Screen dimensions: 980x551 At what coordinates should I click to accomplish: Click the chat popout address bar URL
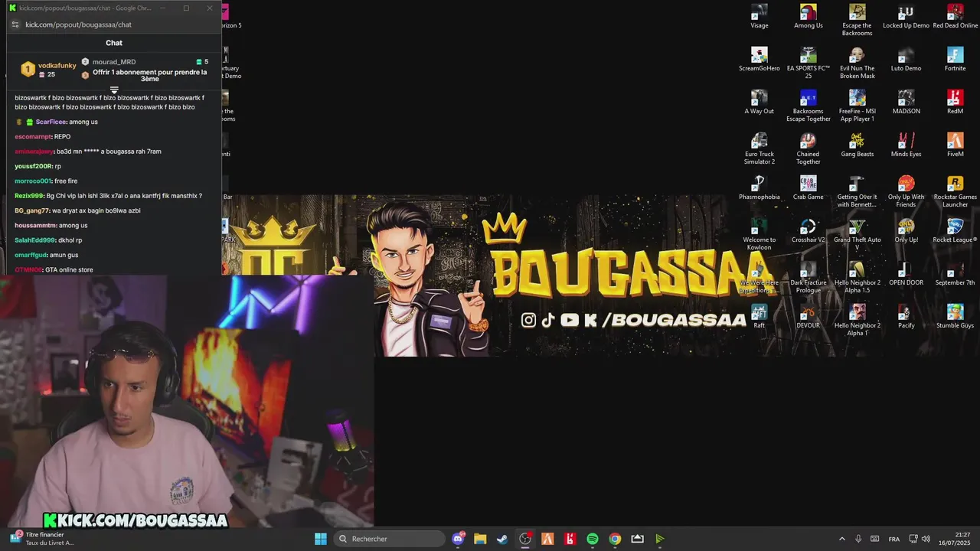(78, 24)
